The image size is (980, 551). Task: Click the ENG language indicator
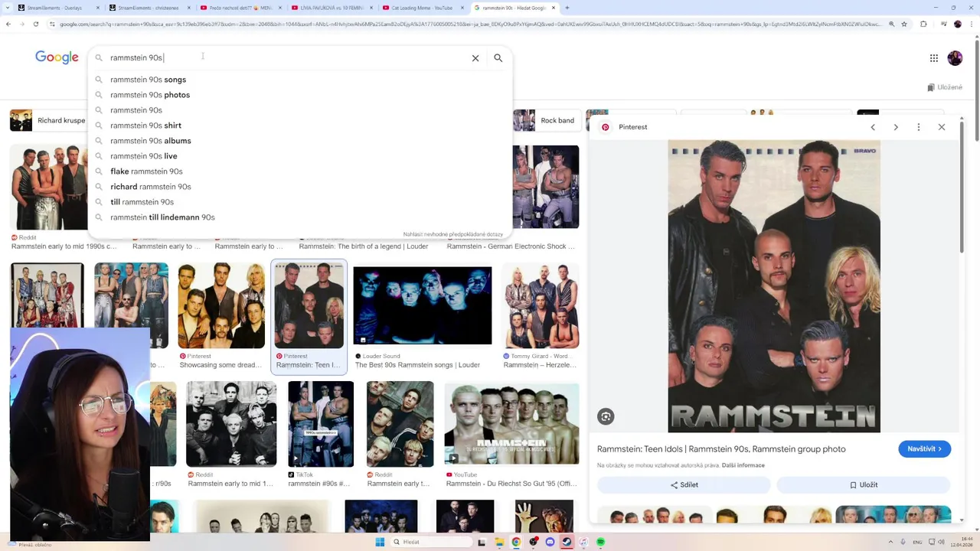917,542
